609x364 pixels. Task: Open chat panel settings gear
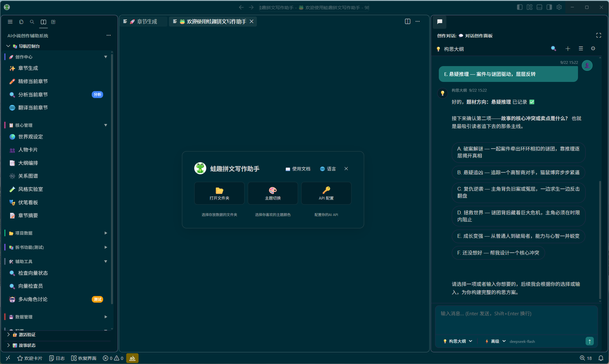(x=593, y=49)
